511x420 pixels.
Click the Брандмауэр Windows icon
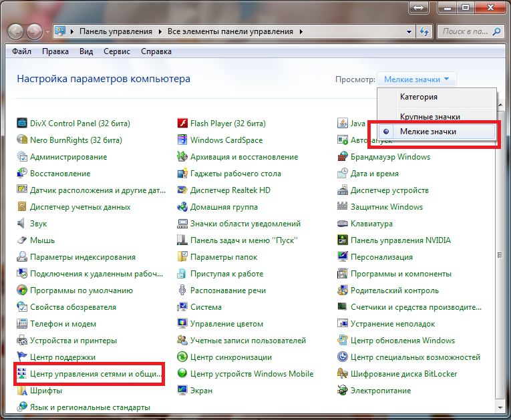pyautogui.click(x=342, y=157)
